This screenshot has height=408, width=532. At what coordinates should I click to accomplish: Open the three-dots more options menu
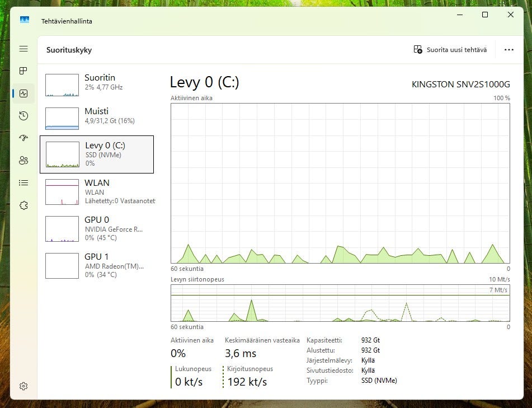509,50
